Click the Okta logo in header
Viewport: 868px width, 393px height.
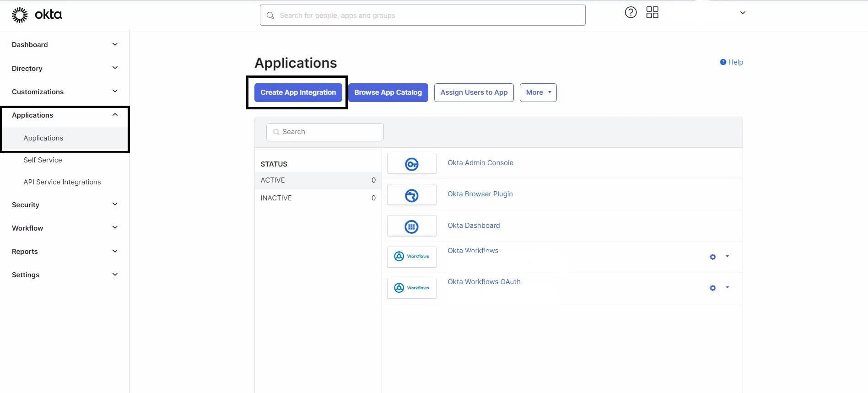coord(37,15)
